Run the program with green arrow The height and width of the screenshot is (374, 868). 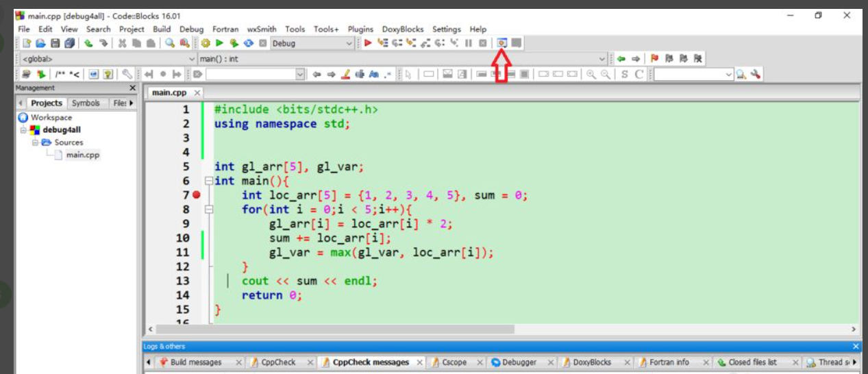coord(219,43)
